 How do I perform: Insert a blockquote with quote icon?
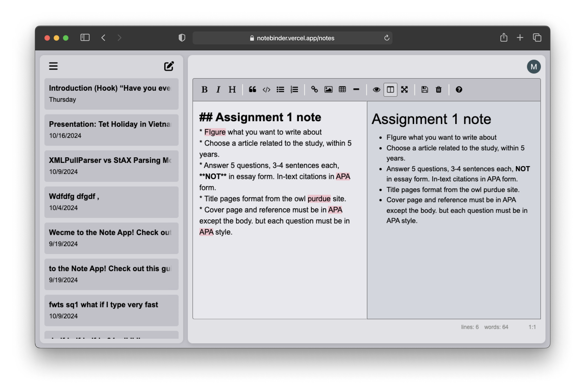coord(252,90)
